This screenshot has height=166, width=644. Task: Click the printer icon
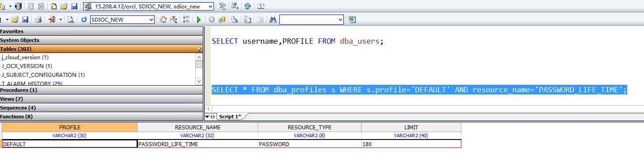[x=38, y=19]
